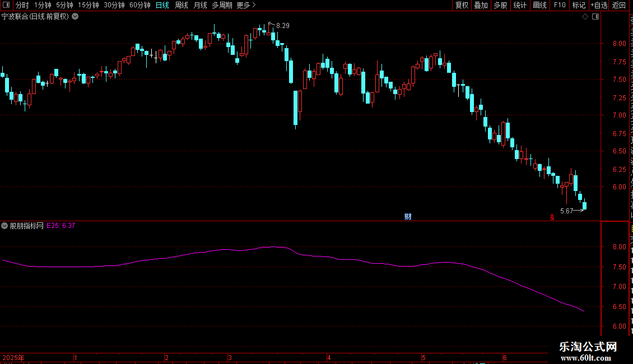The height and width of the screenshot is (364, 633).
Task: Toggle the right side panel icon
Action: coord(595,17)
